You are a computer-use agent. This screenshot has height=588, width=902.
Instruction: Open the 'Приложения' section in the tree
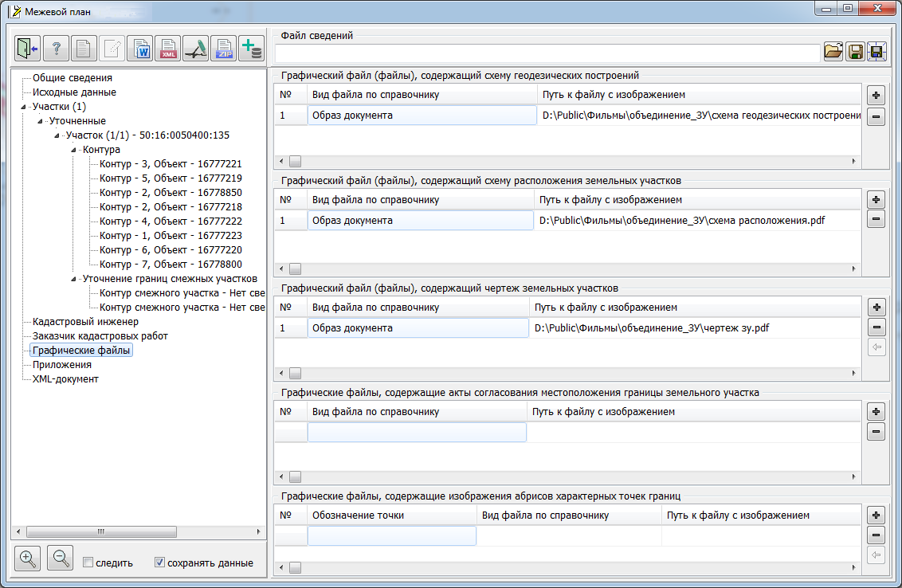point(62,365)
